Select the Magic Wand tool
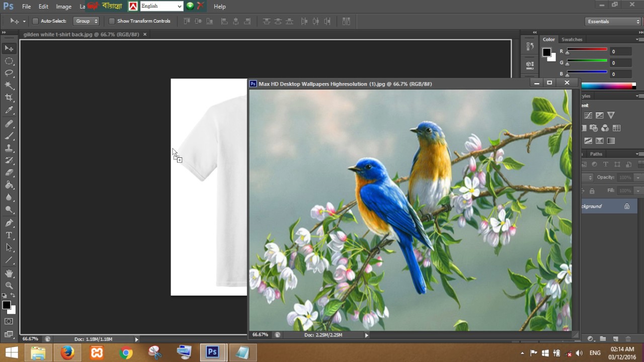Viewport: 644px width, 362px height. pos(9,85)
